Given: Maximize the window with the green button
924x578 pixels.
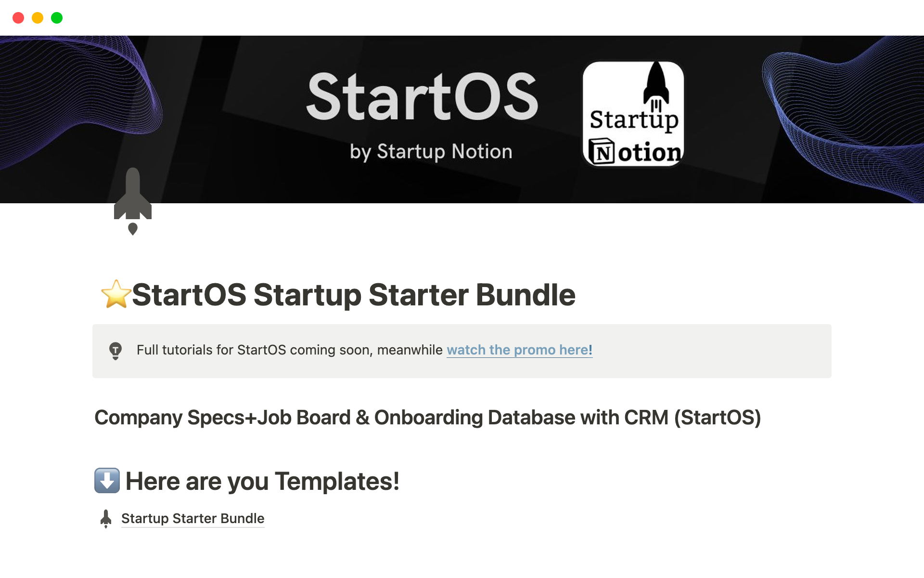Looking at the screenshot, I should 57,18.
